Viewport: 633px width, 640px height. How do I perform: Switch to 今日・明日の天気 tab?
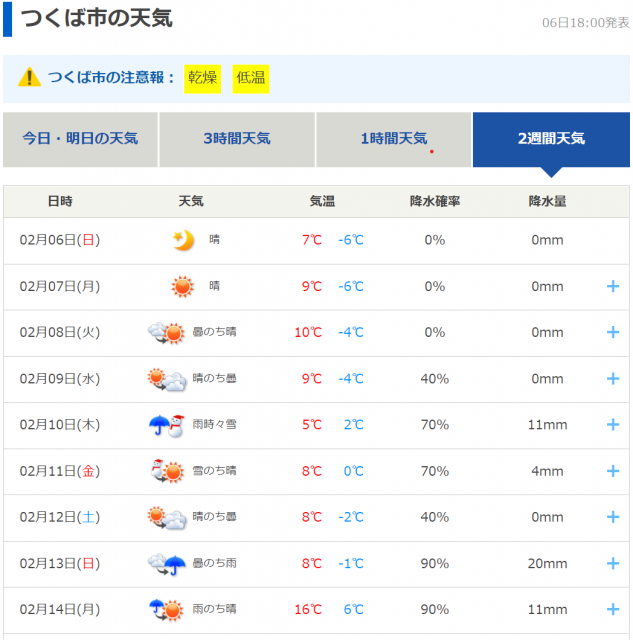click(80, 139)
